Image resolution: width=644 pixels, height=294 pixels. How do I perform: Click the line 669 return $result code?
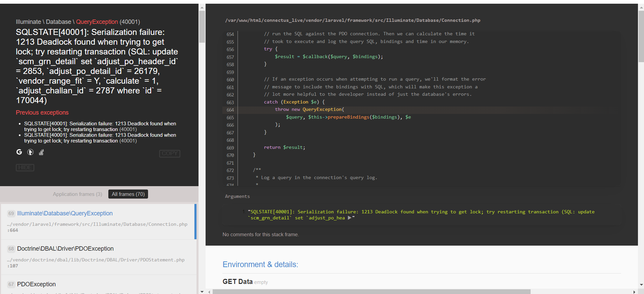pos(284,148)
